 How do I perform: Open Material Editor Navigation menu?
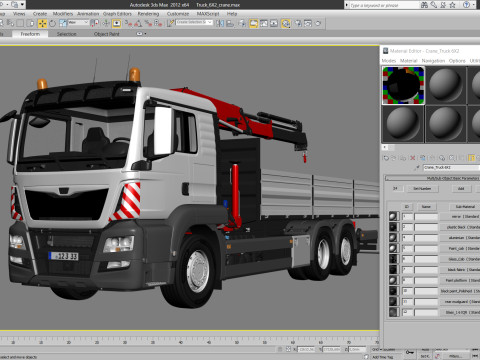[x=433, y=61]
